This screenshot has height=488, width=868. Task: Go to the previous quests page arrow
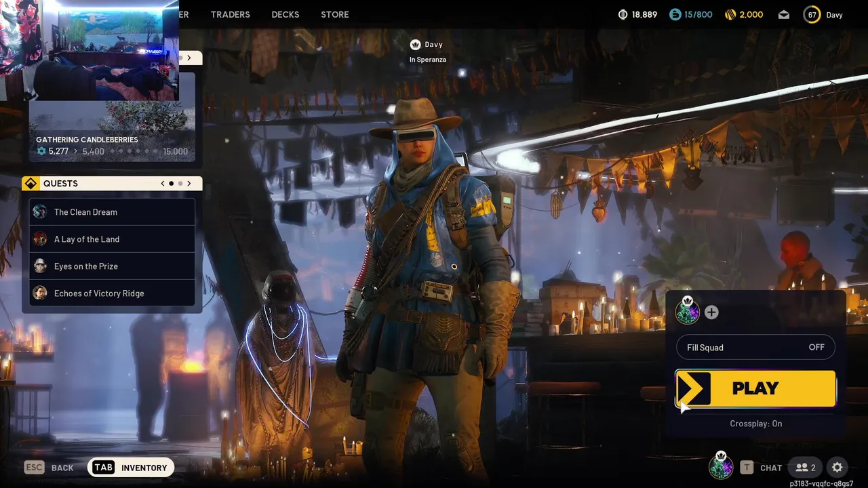click(x=163, y=183)
